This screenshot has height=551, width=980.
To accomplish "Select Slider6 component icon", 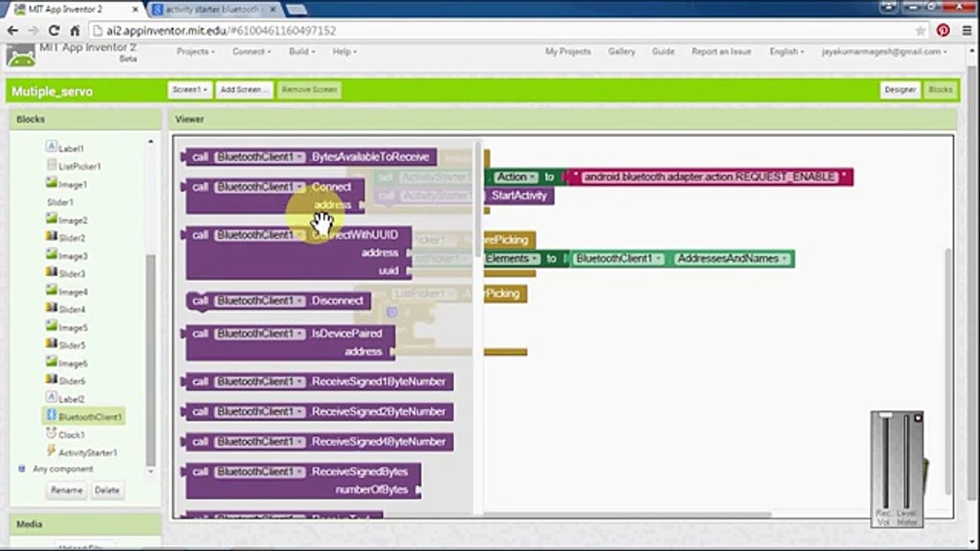I will [51, 380].
